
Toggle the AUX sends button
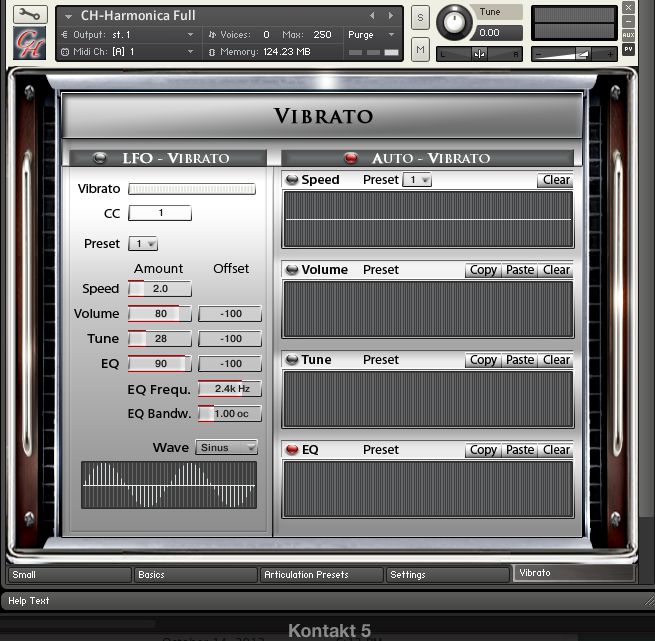pos(628,35)
